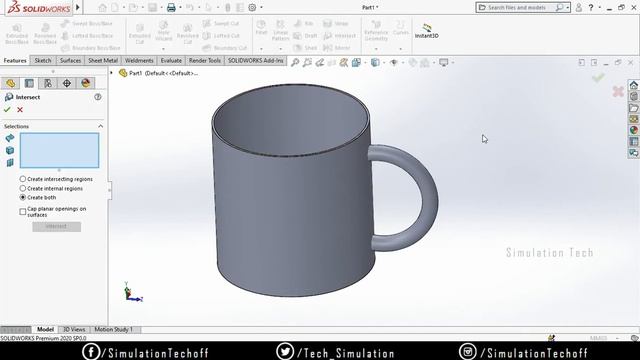Image resolution: width=640 pixels, height=360 pixels.
Task: Enable Cap planar openings on surfaces
Action: point(23,211)
